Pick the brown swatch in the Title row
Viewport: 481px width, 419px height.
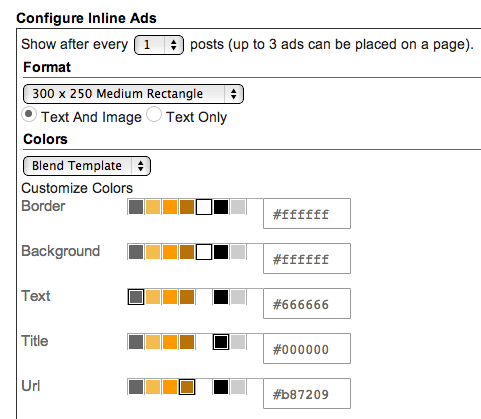click(187, 342)
